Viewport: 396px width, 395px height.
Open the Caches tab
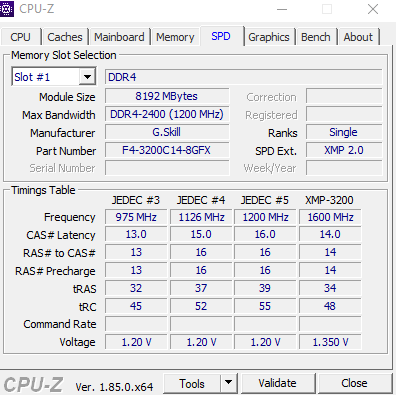pos(65,37)
